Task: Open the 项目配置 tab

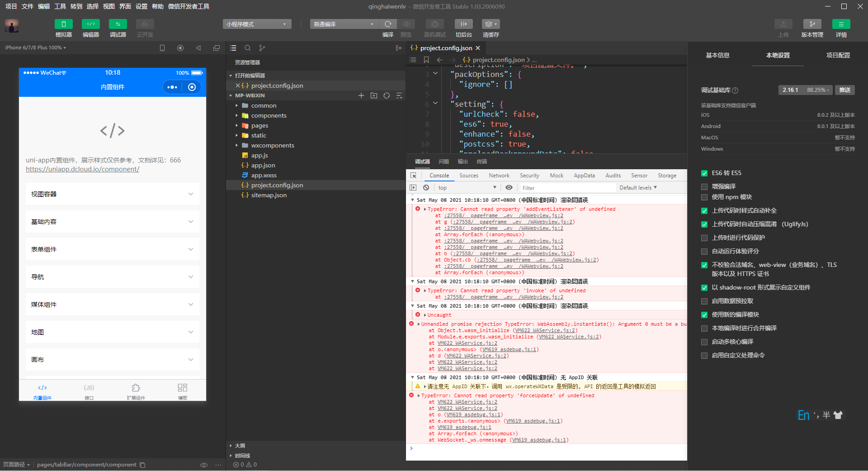Action: coord(838,55)
